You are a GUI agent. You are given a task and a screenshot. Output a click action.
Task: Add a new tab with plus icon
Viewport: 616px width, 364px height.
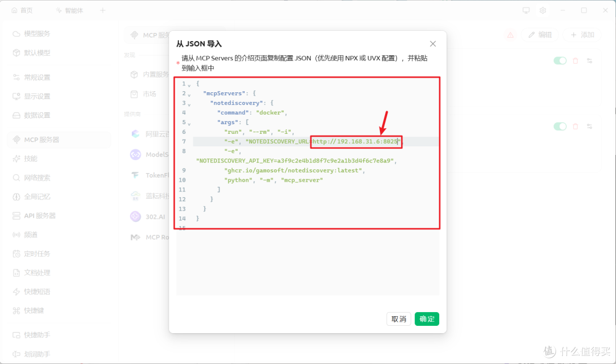103,11
